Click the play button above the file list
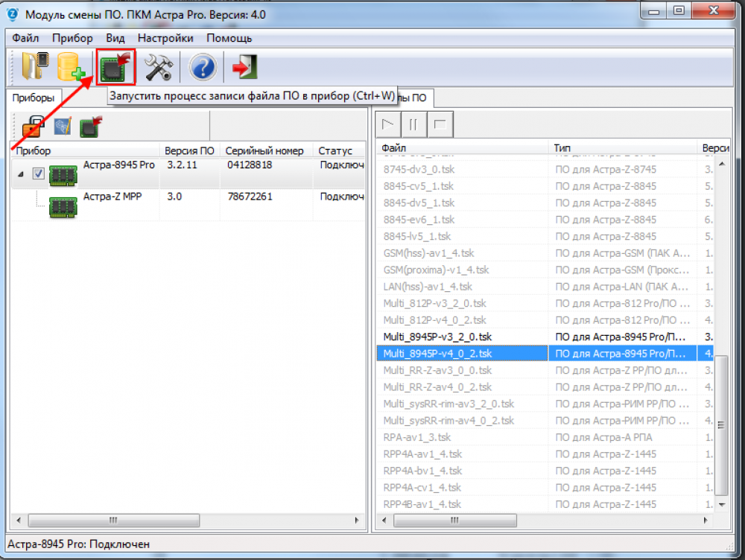745x560 pixels. point(388,124)
